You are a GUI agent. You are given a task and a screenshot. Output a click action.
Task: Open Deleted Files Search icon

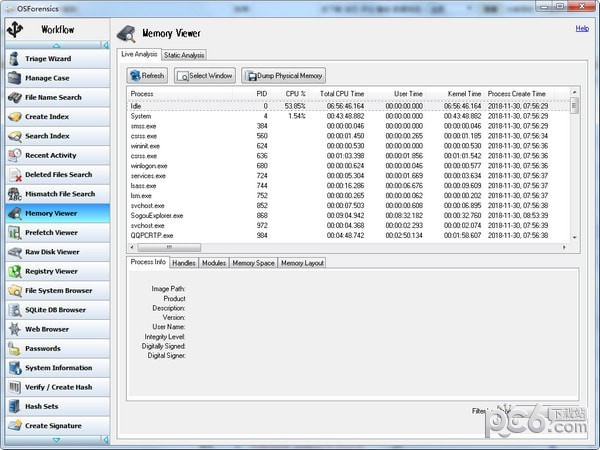tap(15, 175)
